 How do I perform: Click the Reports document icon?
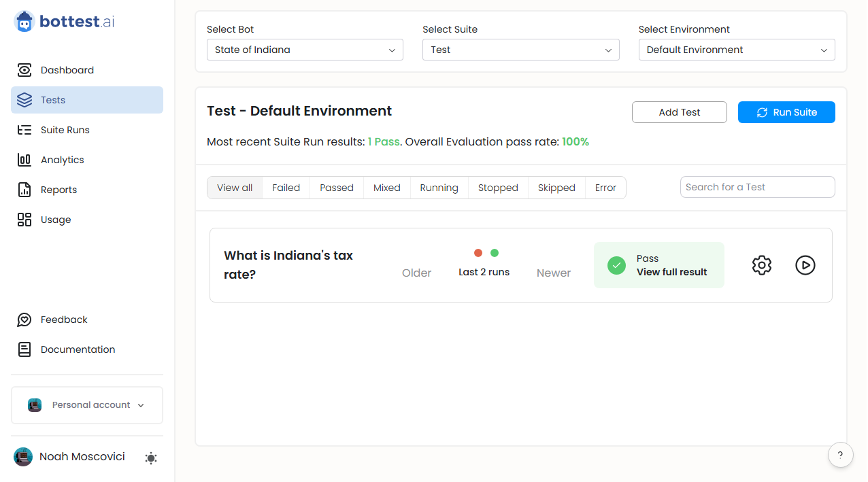click(24, 190)
